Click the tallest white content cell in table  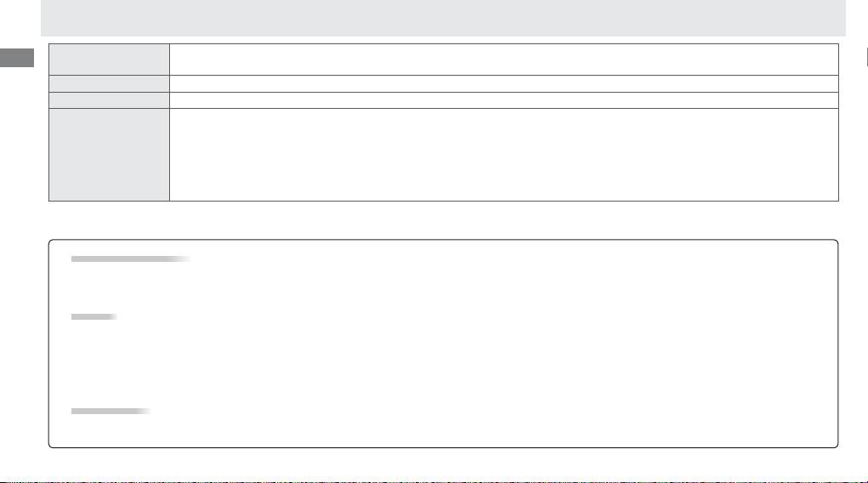[504, 155]
